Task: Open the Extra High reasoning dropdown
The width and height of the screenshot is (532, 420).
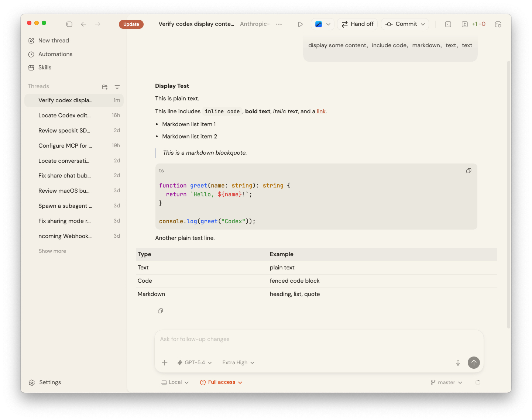Action: point(238,363)
